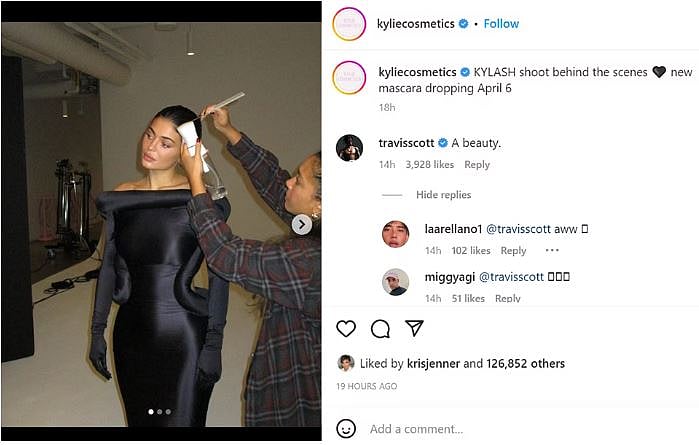Open miggyagi's avatar
Image resolution: width=699 pixels, height=445 pixels.
tap(395, 281)
